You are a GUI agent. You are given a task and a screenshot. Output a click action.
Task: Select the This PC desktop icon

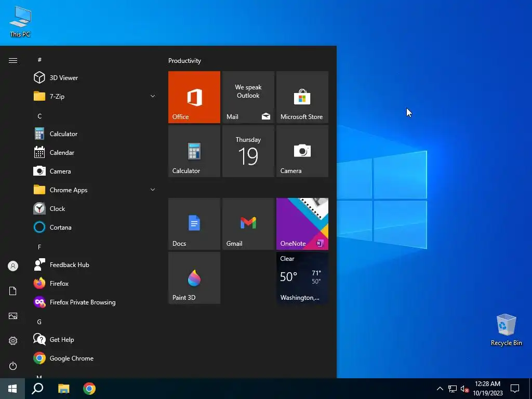point(20,22)
